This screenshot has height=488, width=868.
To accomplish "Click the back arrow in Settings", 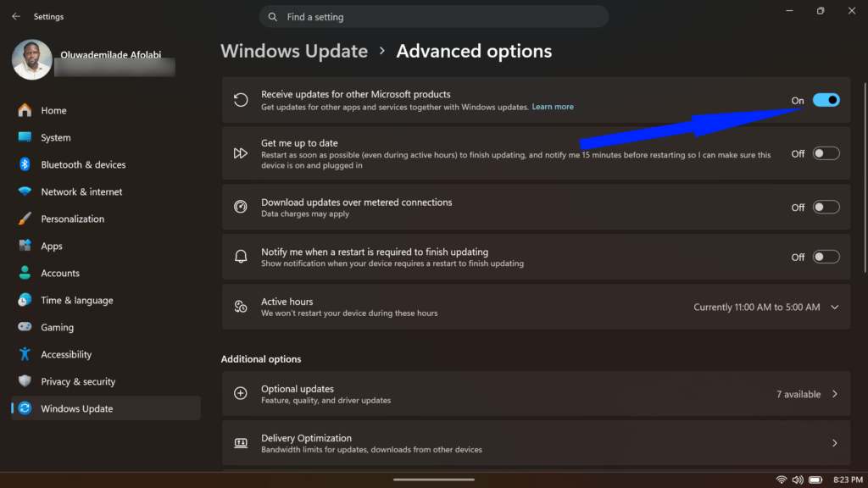I will coord(16,17).
